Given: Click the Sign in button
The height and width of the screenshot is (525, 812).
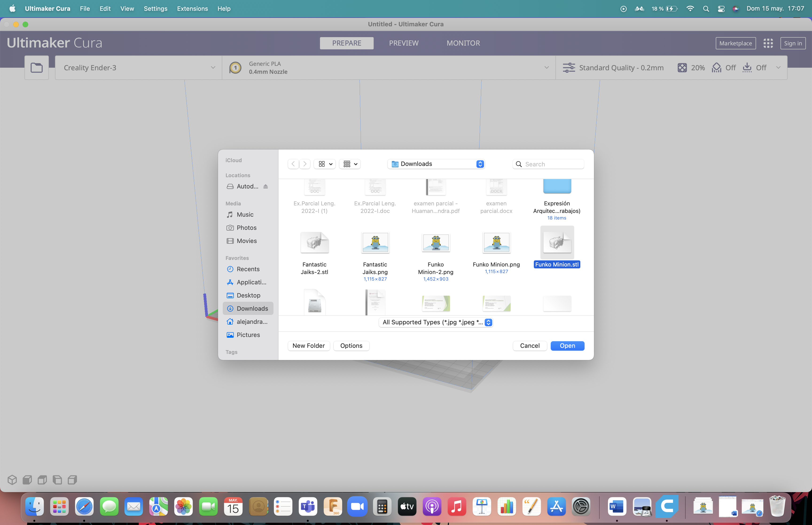Looking at the screenshot, I should pyautogui.click(x=793, y=43).
